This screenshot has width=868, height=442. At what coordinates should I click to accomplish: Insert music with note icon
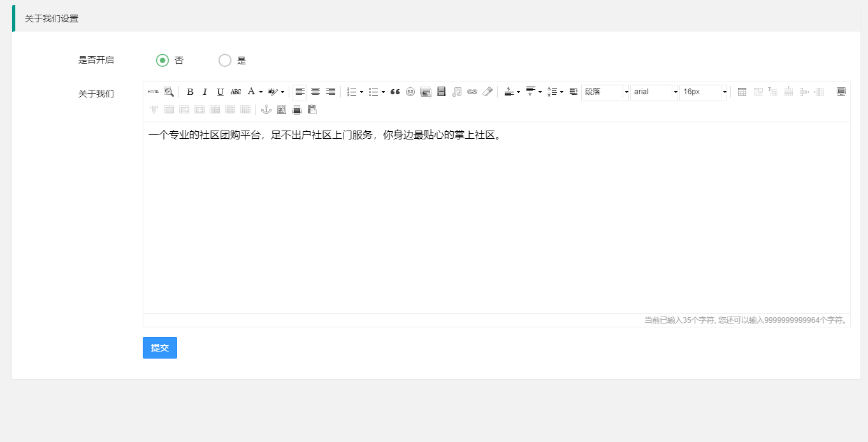pyautogui.click(x=456, y=92)
